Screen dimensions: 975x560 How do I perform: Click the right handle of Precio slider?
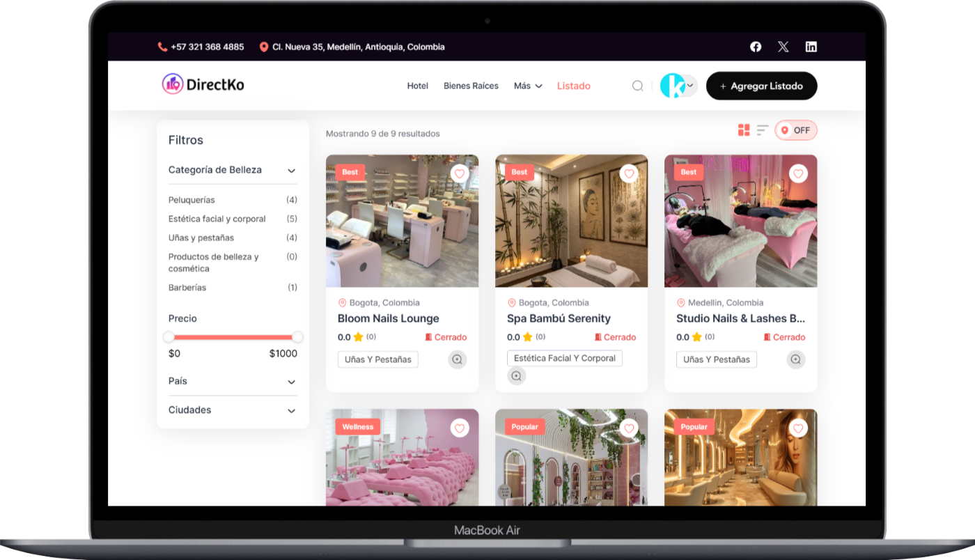(297, 337)
